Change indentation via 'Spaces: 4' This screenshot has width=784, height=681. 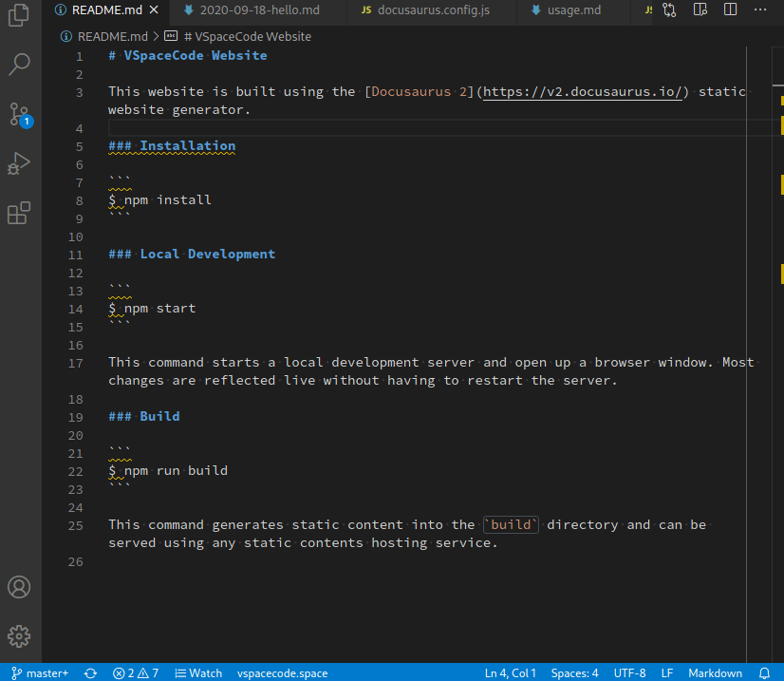coord(574,673)
